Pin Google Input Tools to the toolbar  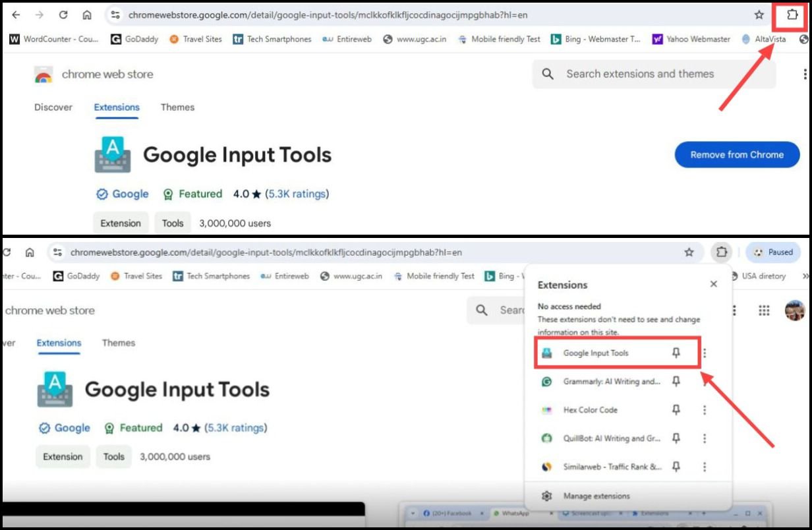coord(676,353)
